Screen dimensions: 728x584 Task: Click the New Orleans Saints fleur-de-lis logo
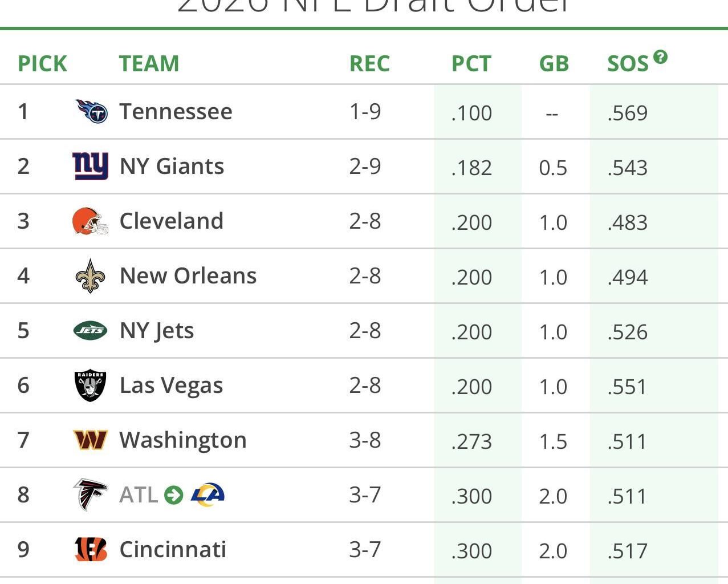tap(91, 275)
